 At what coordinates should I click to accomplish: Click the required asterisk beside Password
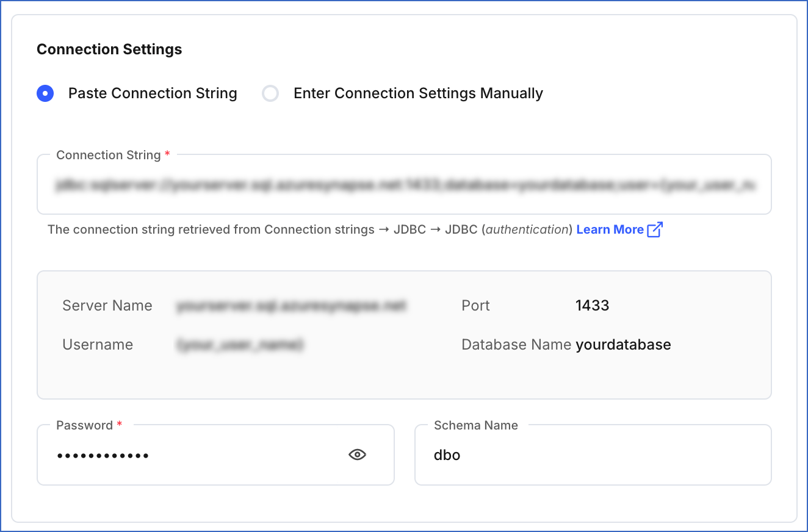pos(120,425)
